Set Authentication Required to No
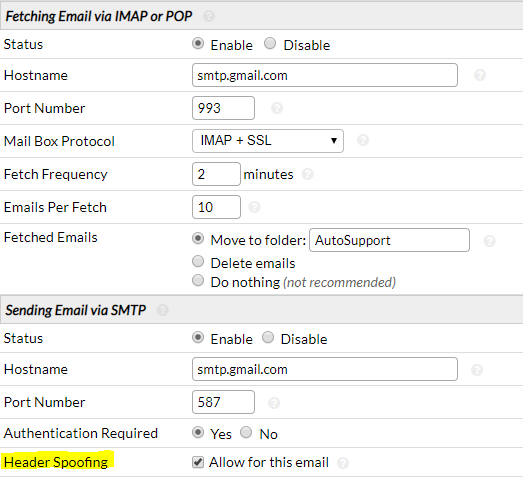This screenshot has height=477, width=523. point(246,432)
